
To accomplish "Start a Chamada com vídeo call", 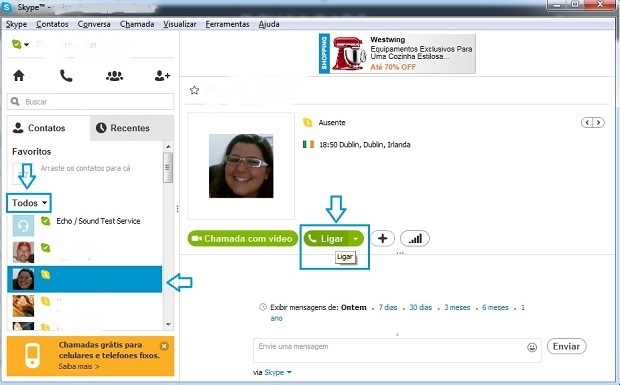I will coord(242,238).
